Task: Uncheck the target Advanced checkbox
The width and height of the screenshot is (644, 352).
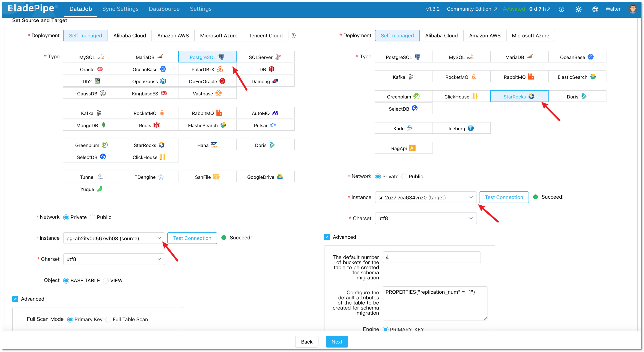Action: pyautogui.click(x=327, y=237)
